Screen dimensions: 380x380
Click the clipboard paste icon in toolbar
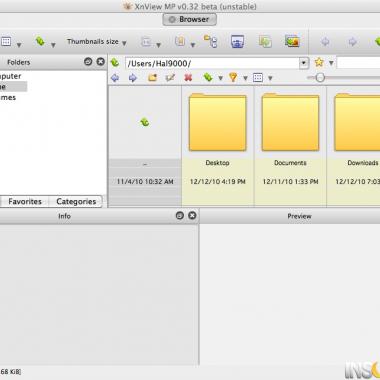[180, 41]
